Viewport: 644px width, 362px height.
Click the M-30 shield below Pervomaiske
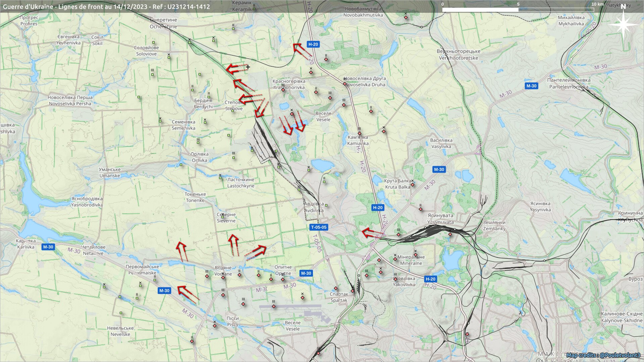164,291
